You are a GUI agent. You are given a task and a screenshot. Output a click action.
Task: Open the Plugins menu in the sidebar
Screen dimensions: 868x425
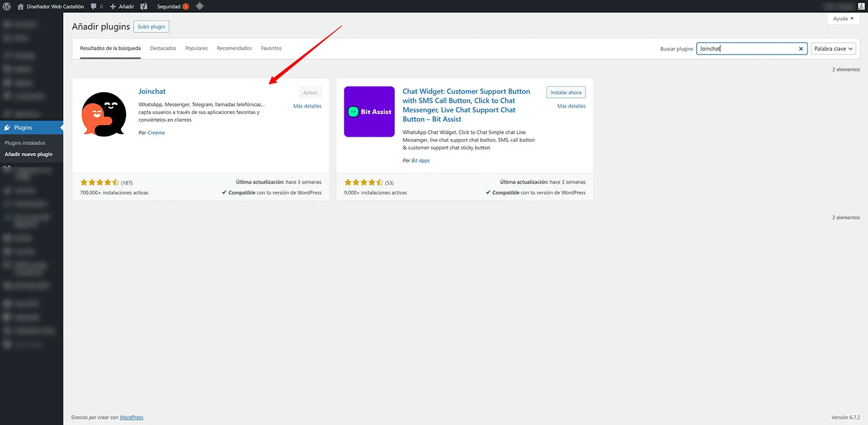click(32, 127)
